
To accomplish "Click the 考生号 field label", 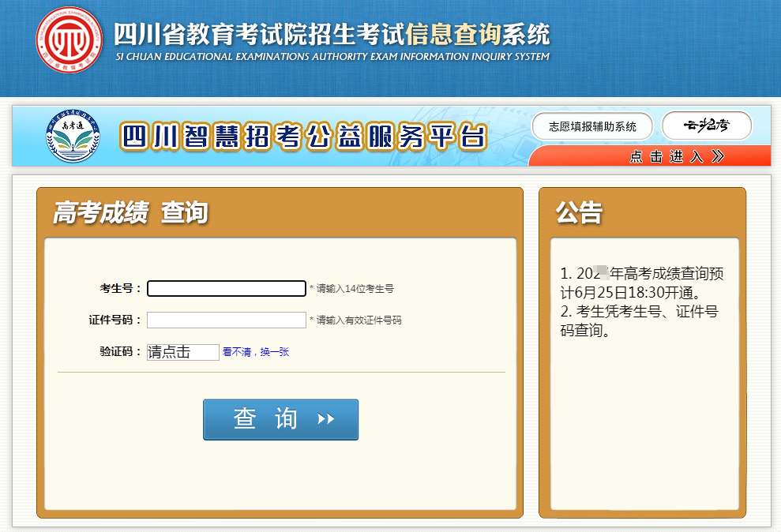I will tap(121, 289).
